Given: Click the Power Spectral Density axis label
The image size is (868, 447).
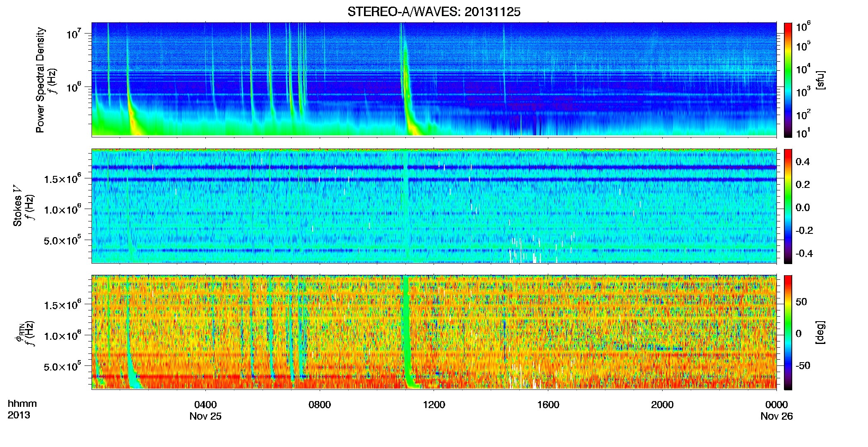Looking at the screenshot, I should (40, 80).
